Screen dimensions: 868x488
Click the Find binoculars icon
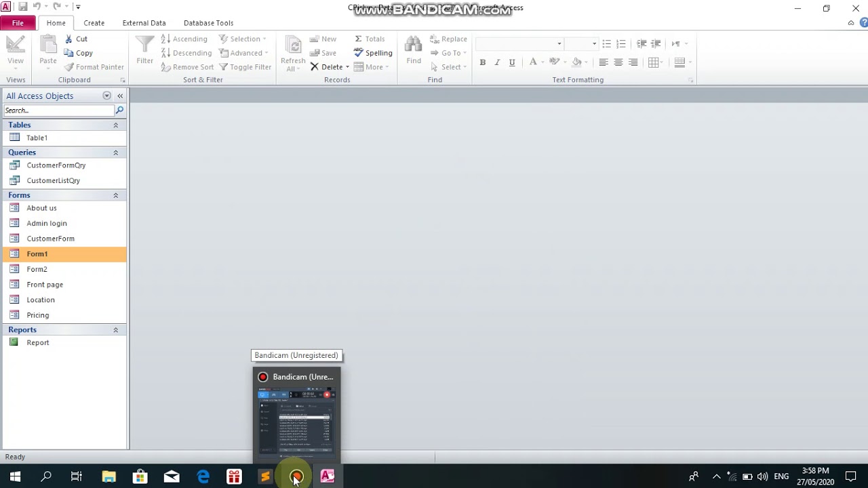pyautogui.click(x=414, y=45)
